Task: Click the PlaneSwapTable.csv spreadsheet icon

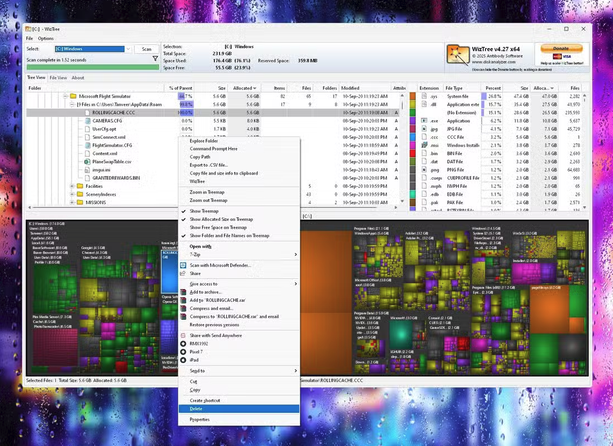Action: pos(87,162)
